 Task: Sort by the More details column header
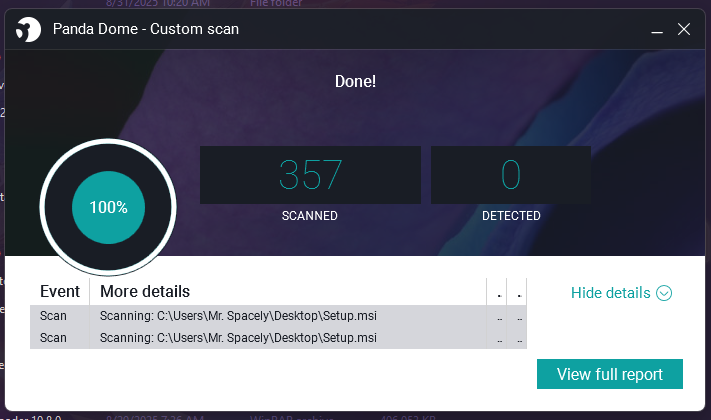click(288, 292)
